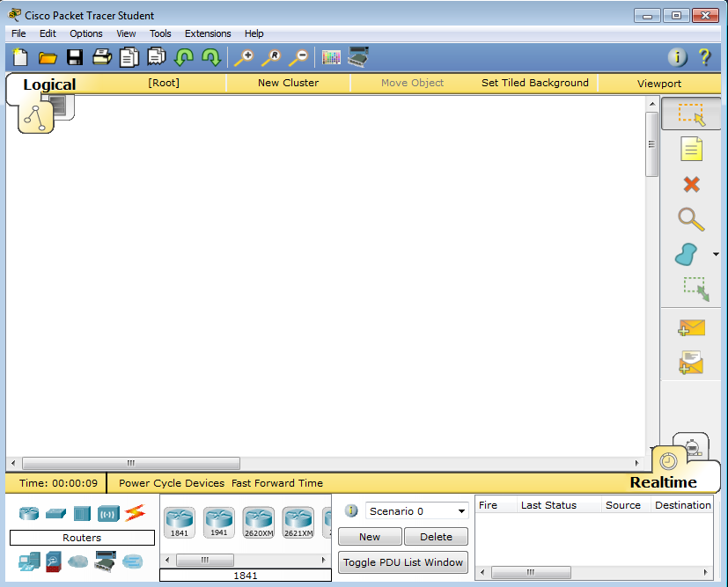
Task: Select the End Devices category icon
Action: [29, 561]
